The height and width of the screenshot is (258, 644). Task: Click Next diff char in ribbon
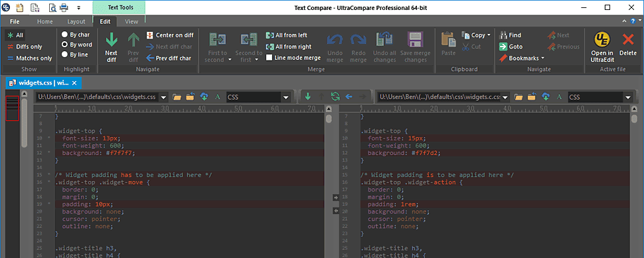point(169,47)
